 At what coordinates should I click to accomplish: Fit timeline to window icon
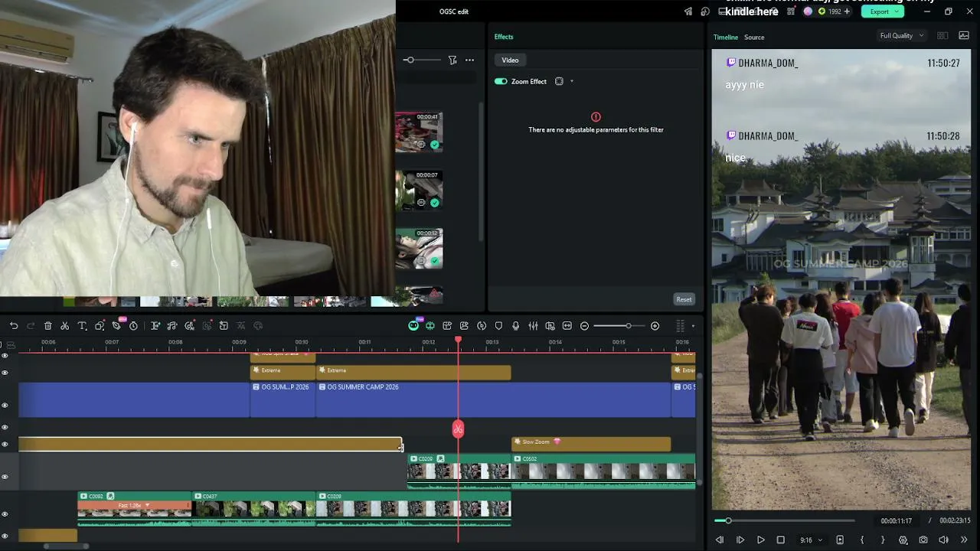pyautogui.click(x=567, y=326)
